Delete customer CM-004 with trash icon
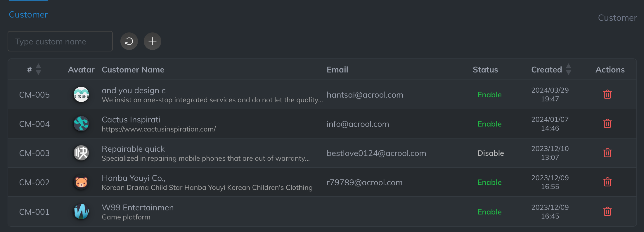Viewport: 644px width, 232px height. pos(607,124)
